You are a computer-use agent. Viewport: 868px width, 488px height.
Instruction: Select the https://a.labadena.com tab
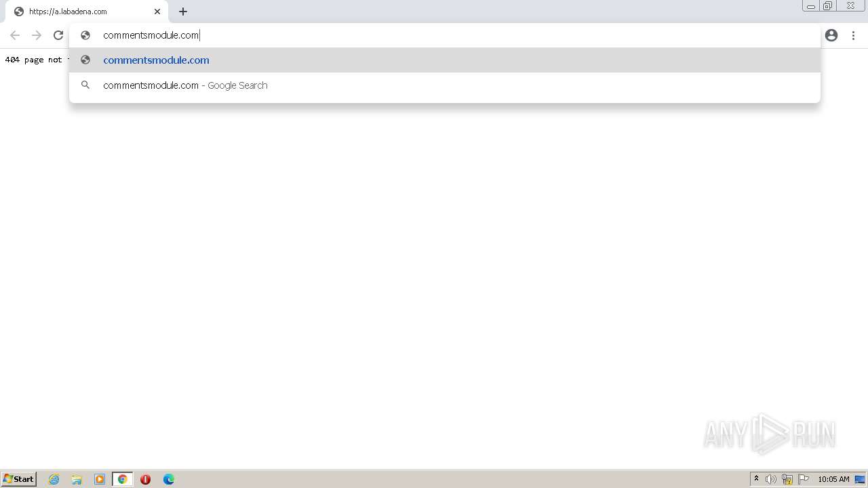(87, 12)
